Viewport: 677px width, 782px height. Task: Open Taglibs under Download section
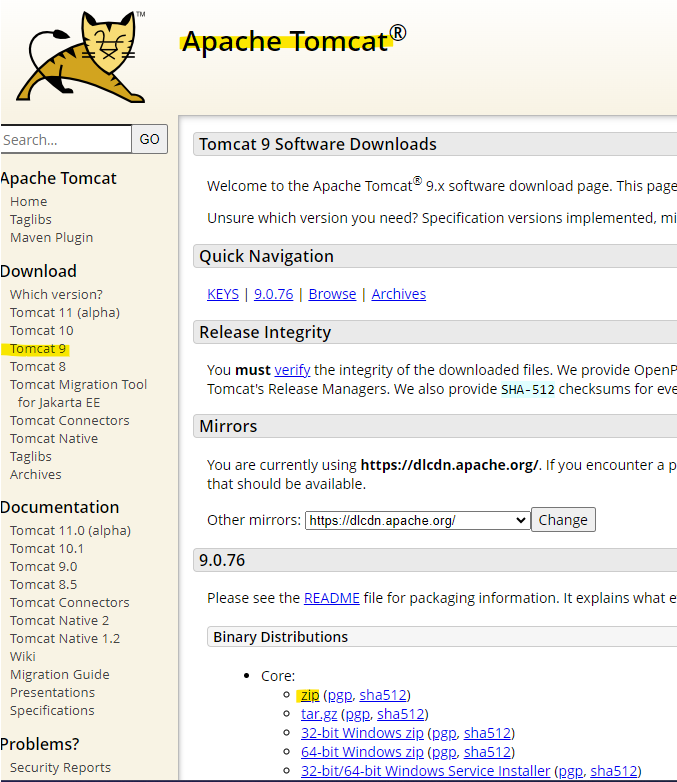pos(30,456)
